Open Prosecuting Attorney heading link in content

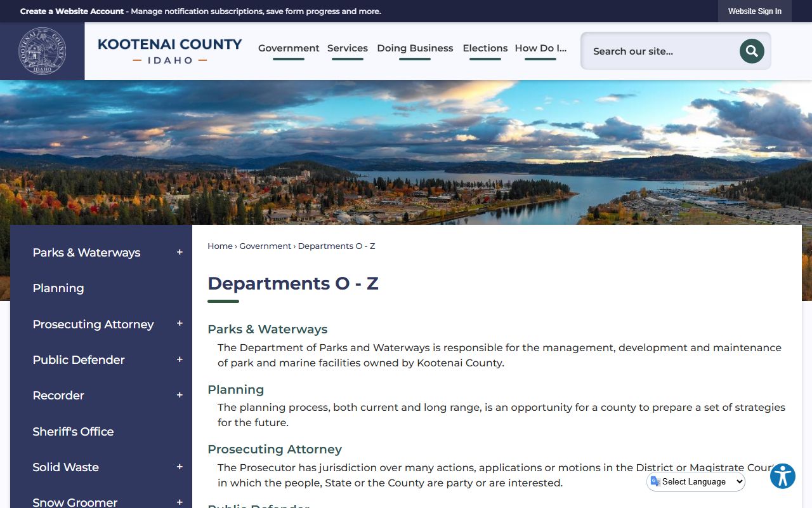pos(275,449)
